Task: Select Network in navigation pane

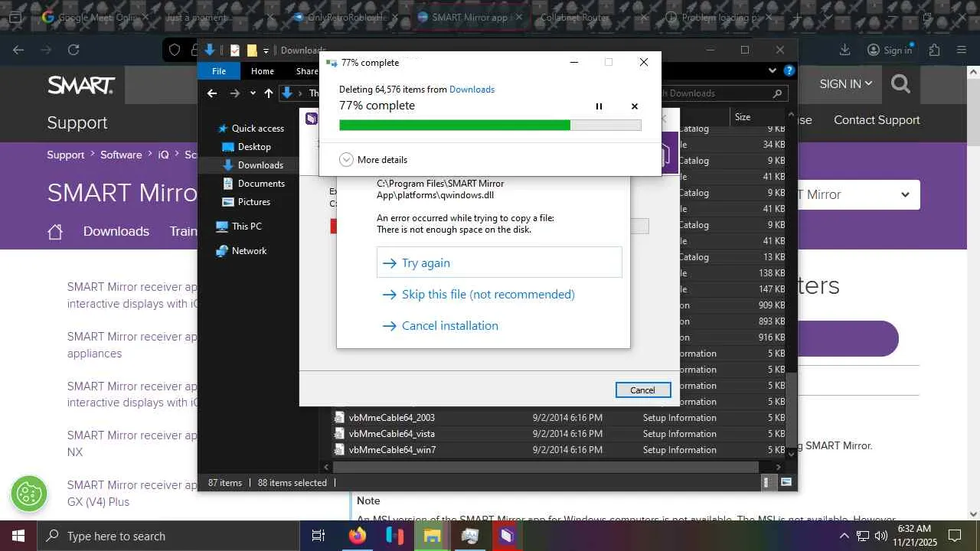Action: [x=241, y=251]
